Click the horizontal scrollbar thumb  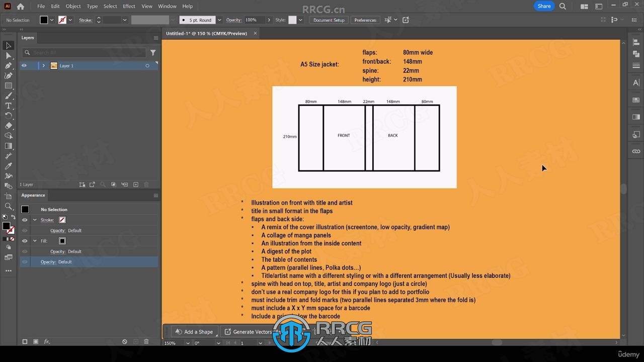tap(497, 343)
